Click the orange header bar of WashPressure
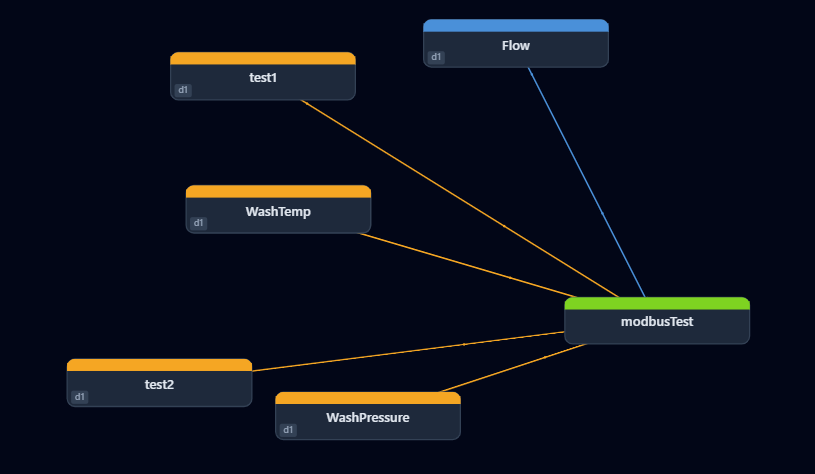The image size is (815, 474). pyautogui.click(x=367, y=398)
